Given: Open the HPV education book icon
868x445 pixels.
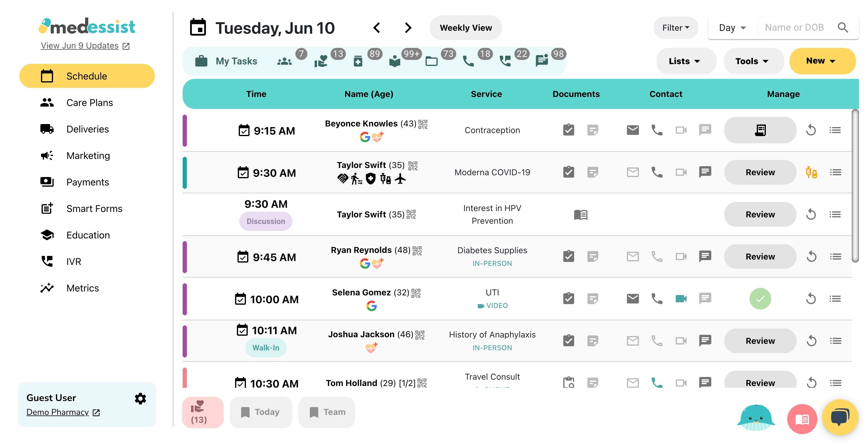Looking at the screenshot, I should [x=580, y=214].
